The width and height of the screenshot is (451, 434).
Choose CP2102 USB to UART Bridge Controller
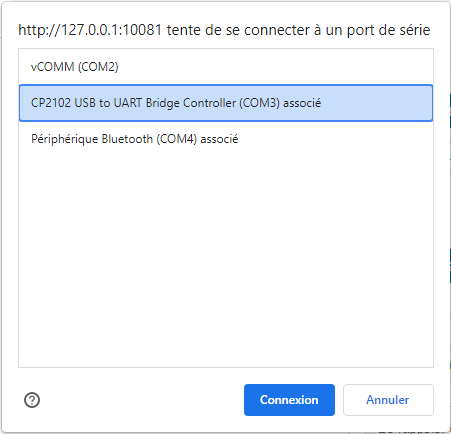(226, 103)
